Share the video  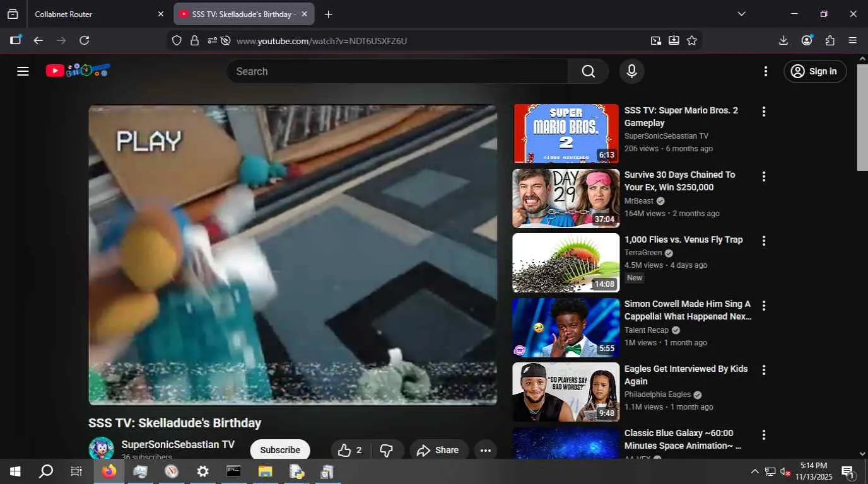click(x=438, y=450)
